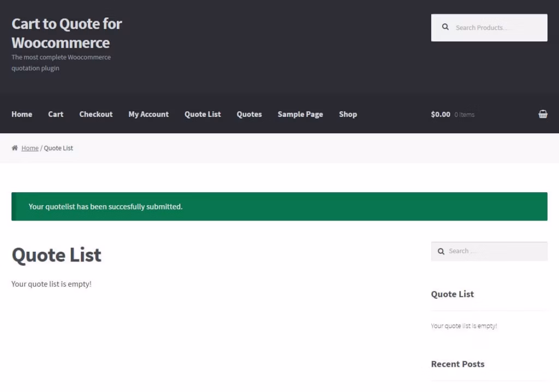This screenshot has height=392, width=559.
Task: Click Quote List breadcrumb text
Action: point(58,148)
